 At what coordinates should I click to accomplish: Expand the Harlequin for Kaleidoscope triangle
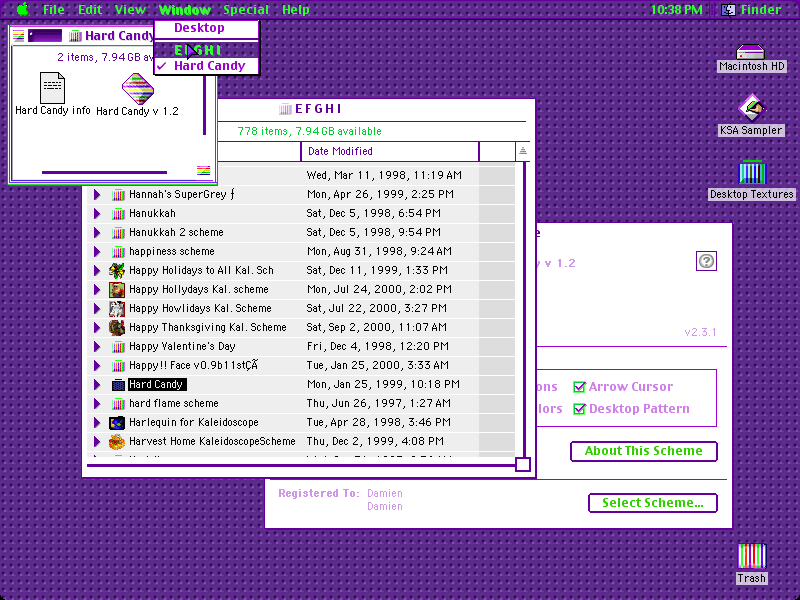pos(97,422)
